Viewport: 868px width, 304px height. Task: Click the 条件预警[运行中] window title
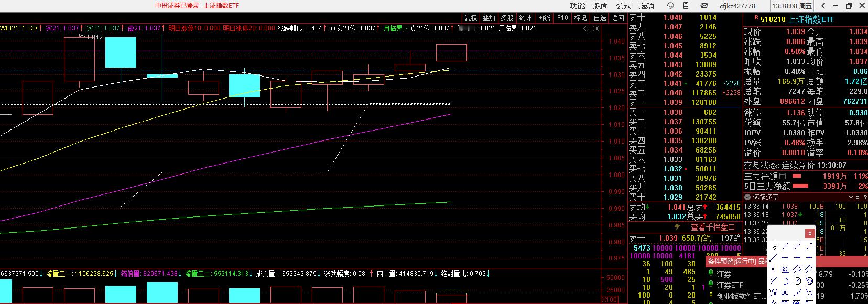coord(732,261)
